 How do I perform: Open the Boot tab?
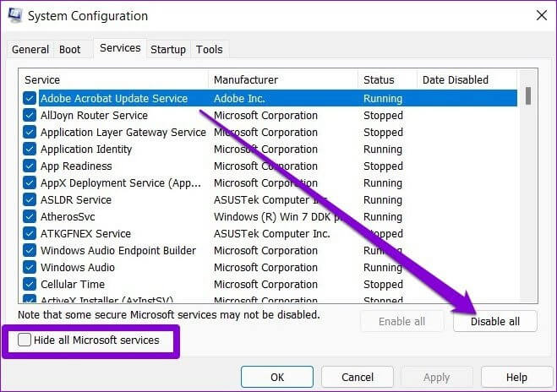[69, 49]
